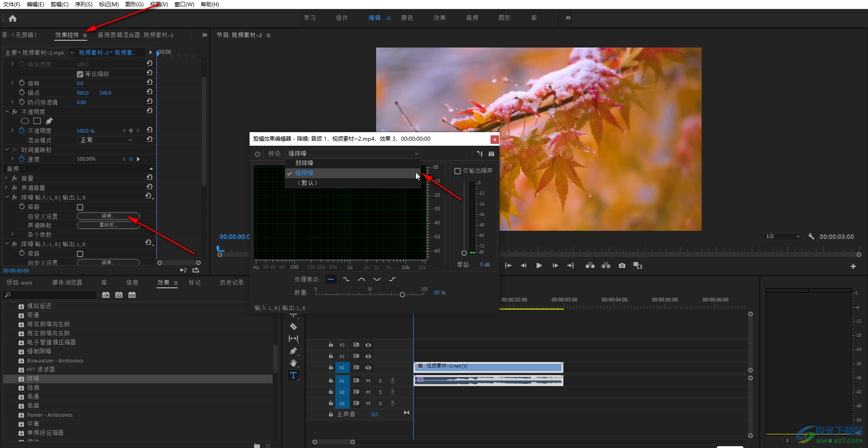This screenshot has width=868, height=448.
Task: Reset the Anchor Point parameter
Action: (150, 92)
